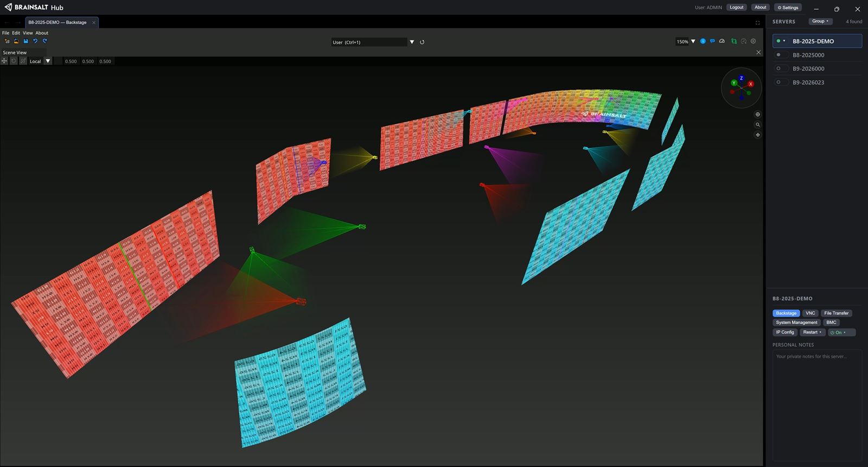The width and height of the screenshot is (868, 467).
Task: Click the redo arrow icon
Action: (45, 41)
